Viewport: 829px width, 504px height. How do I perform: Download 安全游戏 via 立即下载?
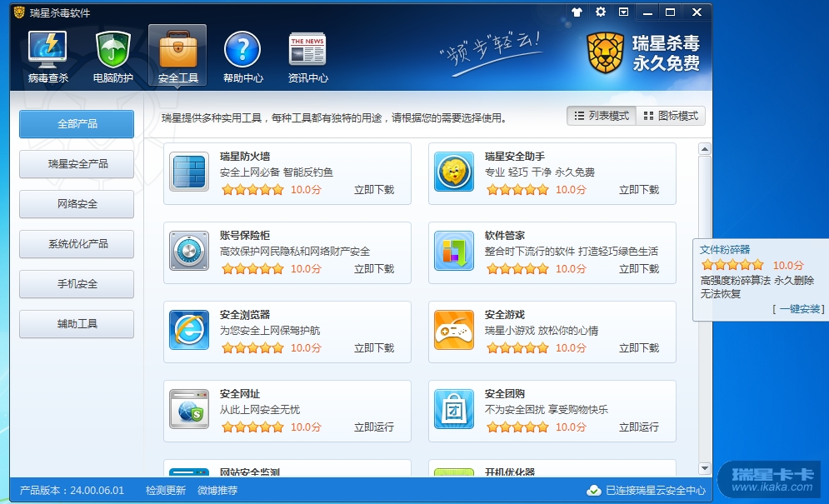tap(639, 348)
